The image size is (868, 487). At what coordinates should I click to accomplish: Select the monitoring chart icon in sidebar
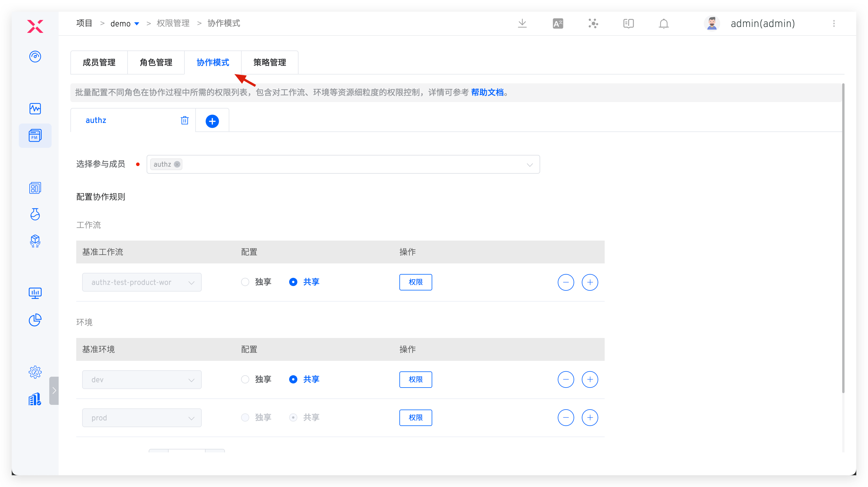35,109
